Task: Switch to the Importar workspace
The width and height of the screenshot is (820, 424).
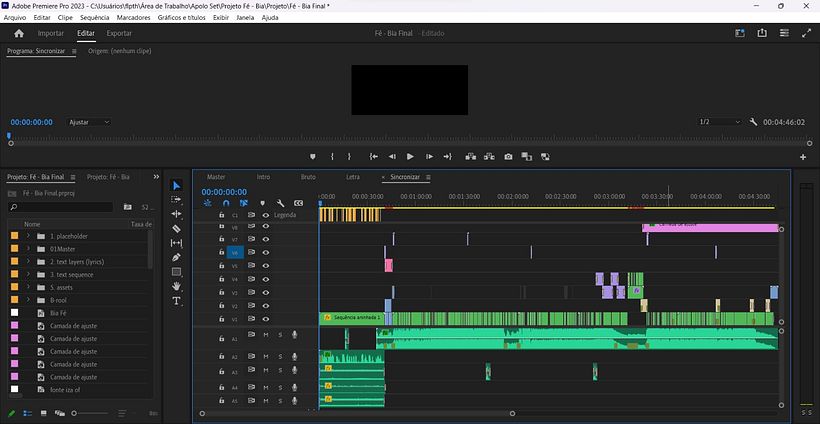Action: (51, 33)
